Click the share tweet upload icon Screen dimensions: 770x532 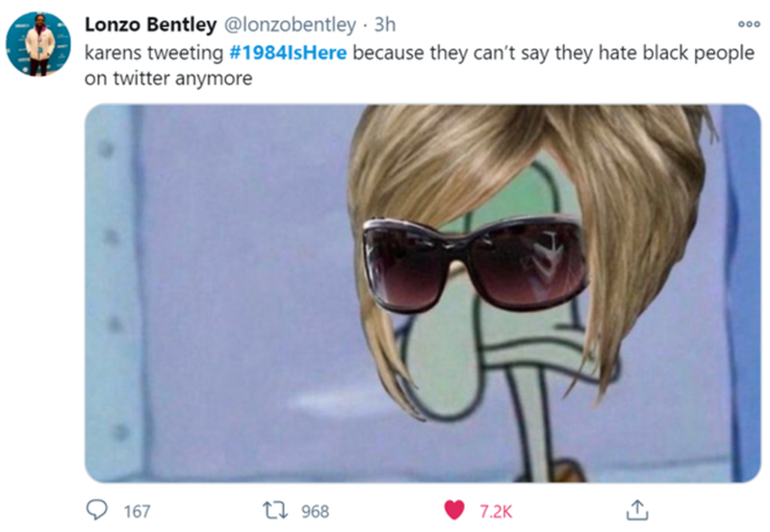coord(636,509)
